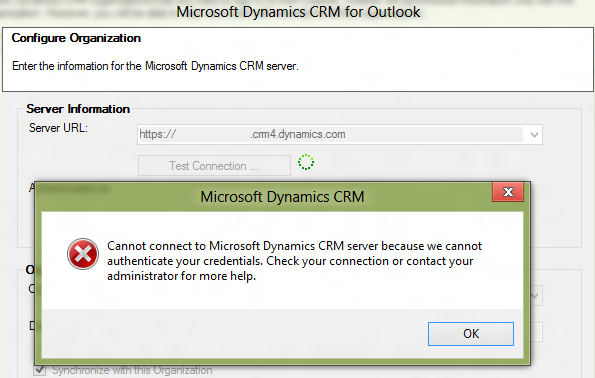Click the Configure Organization heading
Image resolution: width=595 pixels, height=378 pixels.
[76, 38]
